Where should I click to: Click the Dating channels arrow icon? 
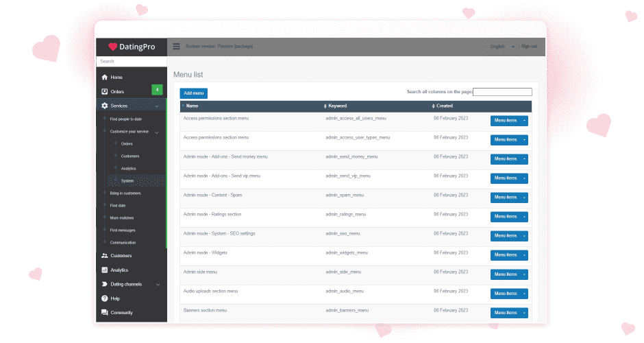click(x=104, y=284)
